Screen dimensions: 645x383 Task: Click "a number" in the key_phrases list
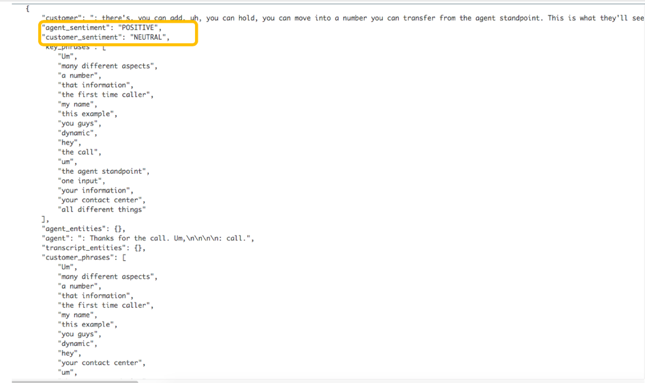(x=79, y=76)
